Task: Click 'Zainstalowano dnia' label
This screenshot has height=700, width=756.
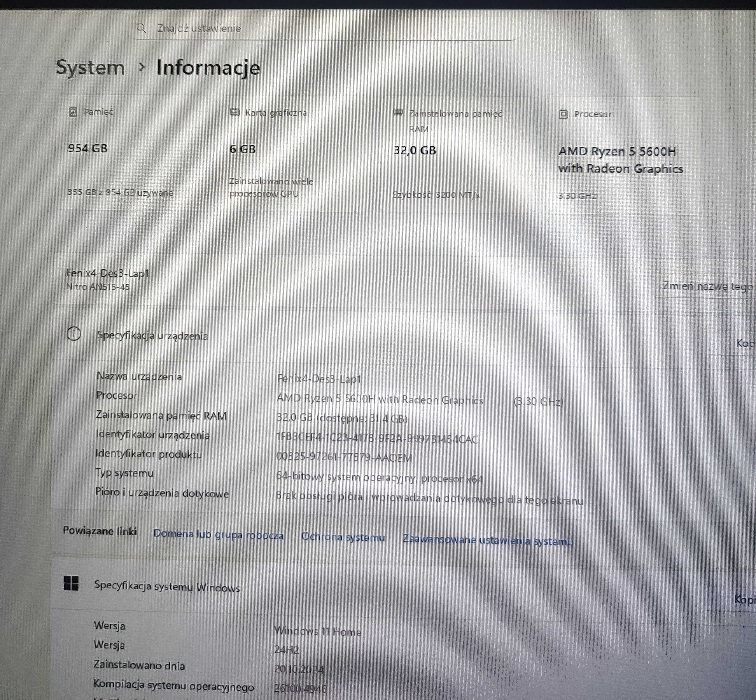Action: click(139, 665)
